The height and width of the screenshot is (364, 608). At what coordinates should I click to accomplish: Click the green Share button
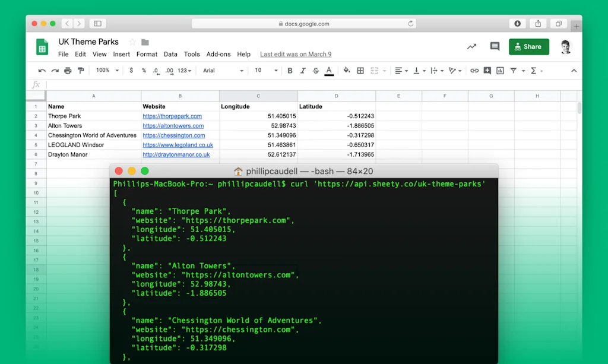[528, 46]
